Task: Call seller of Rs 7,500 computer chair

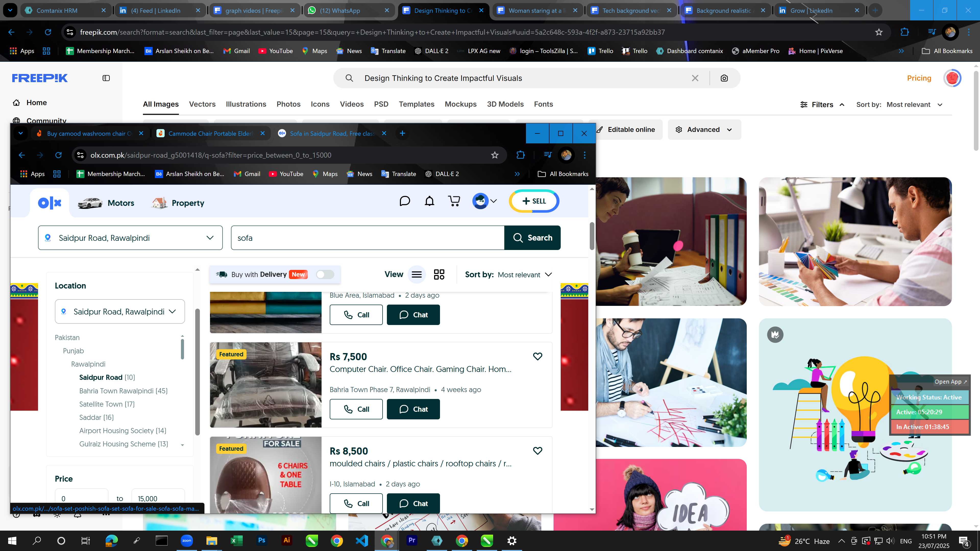Action: coord(356,409)
